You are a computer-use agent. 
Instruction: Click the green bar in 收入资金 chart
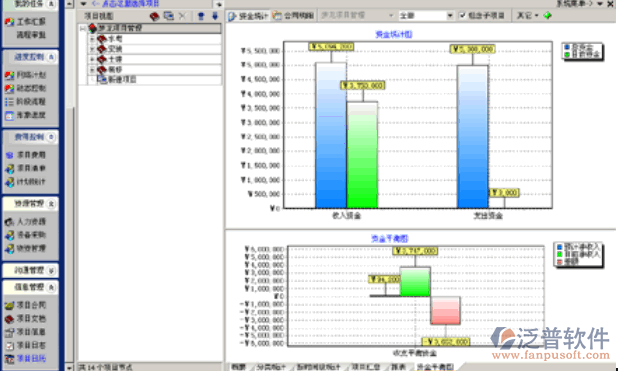362,155
